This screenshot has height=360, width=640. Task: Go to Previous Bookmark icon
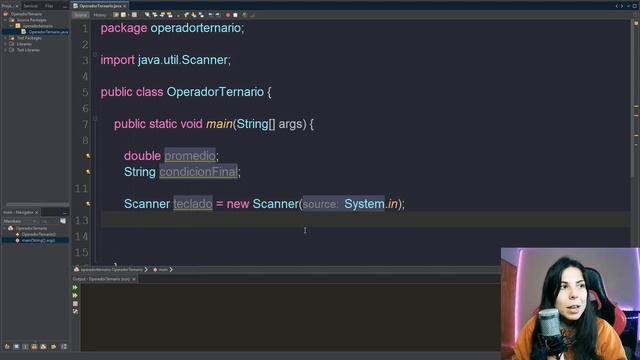point(186,15)
